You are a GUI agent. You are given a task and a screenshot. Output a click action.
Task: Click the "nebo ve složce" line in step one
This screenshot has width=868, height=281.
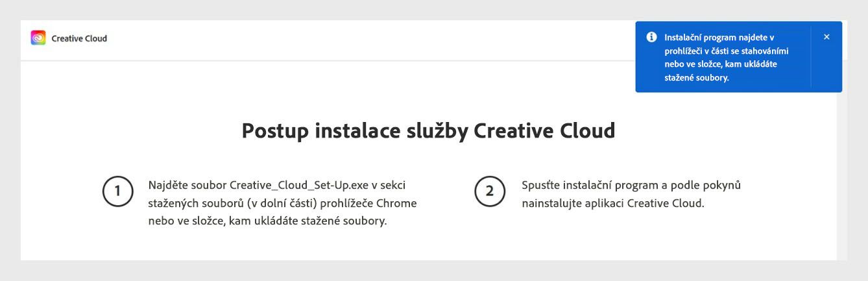coord(187,221)
